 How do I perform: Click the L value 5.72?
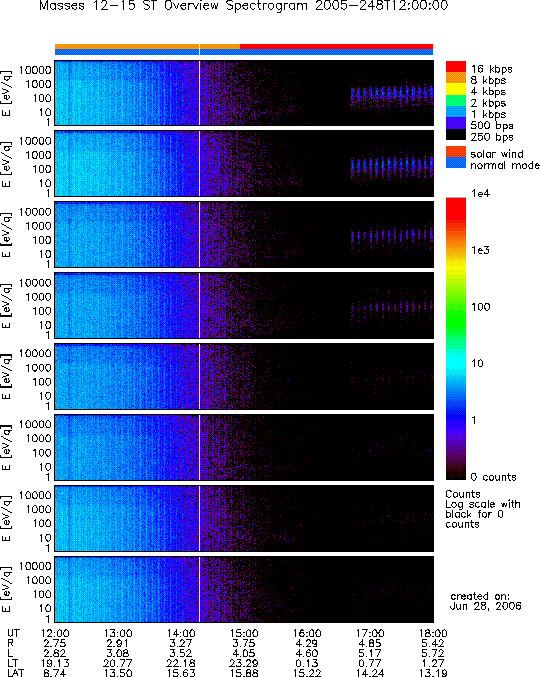(x=433, y=653)
